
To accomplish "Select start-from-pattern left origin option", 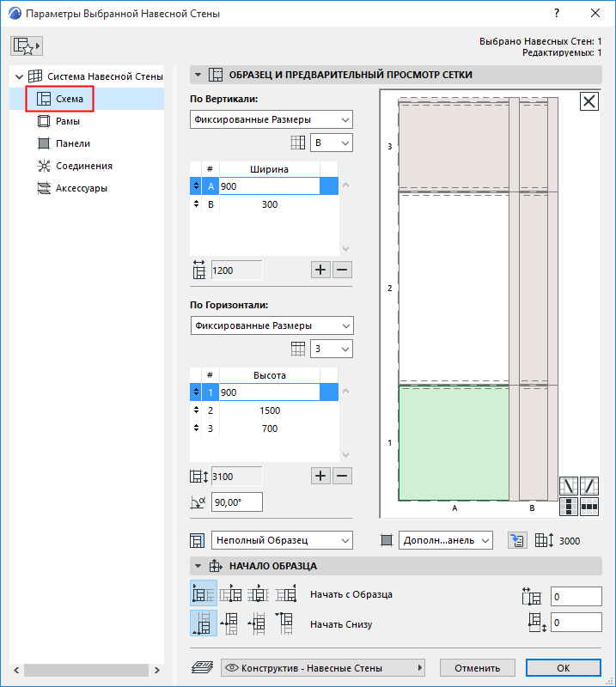I will click(204, 593).
